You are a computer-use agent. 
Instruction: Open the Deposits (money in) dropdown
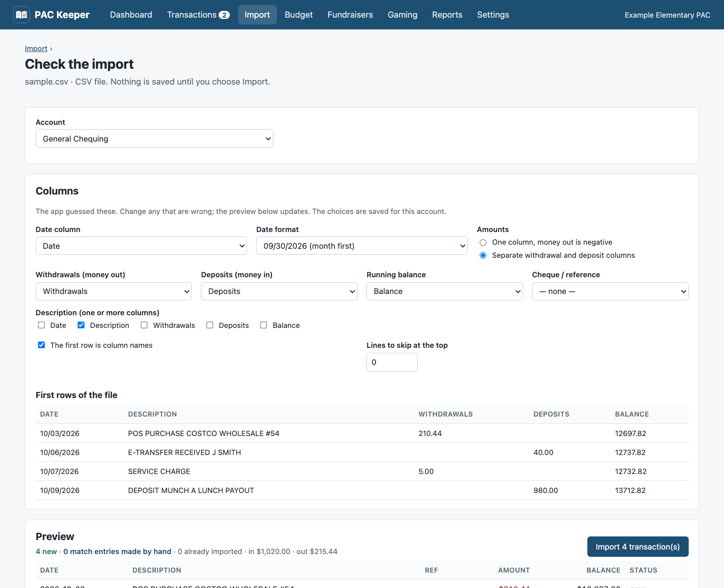point(279,291)
